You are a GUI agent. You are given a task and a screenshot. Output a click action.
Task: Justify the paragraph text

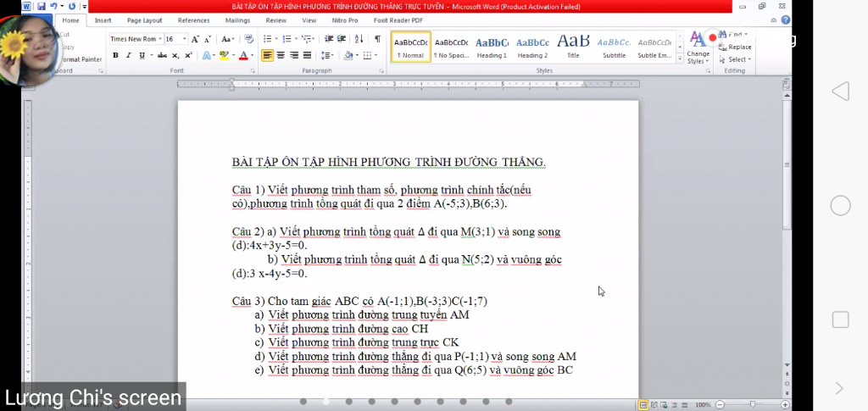[x=307, y=55]
